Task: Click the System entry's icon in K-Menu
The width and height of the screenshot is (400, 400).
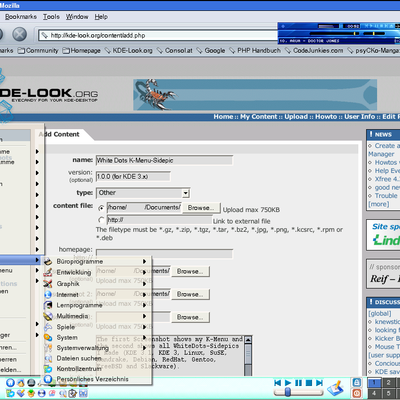Action: [48, 338]
